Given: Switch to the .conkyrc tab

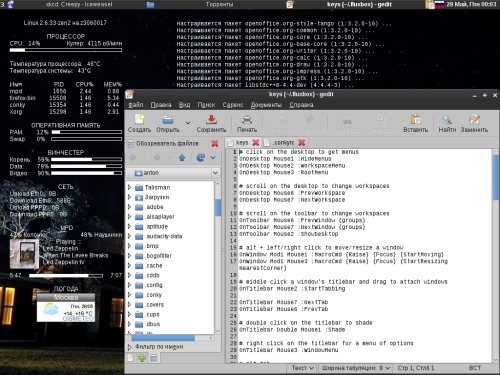Looking at the screenshot, I should pos(283,143).
